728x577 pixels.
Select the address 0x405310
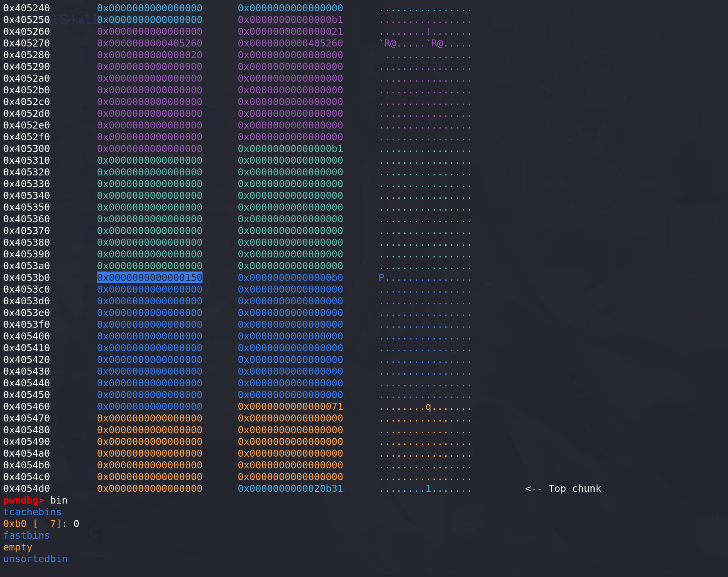point(27,160)
